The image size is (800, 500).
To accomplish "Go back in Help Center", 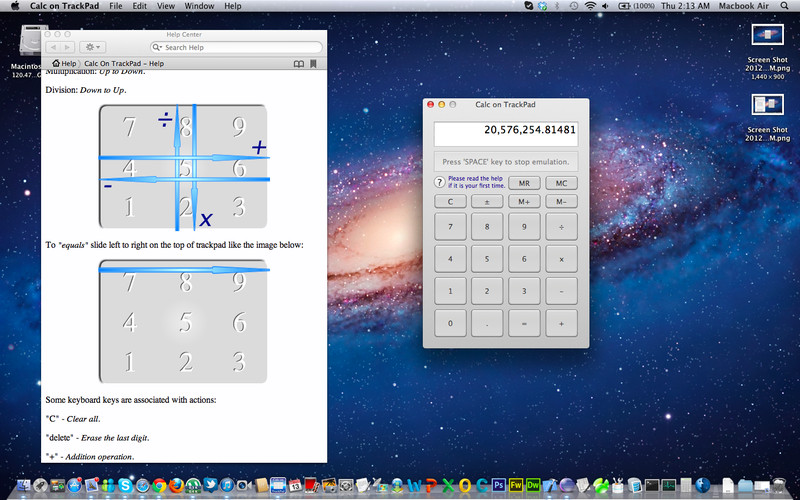I will click(x=53, y=47).
